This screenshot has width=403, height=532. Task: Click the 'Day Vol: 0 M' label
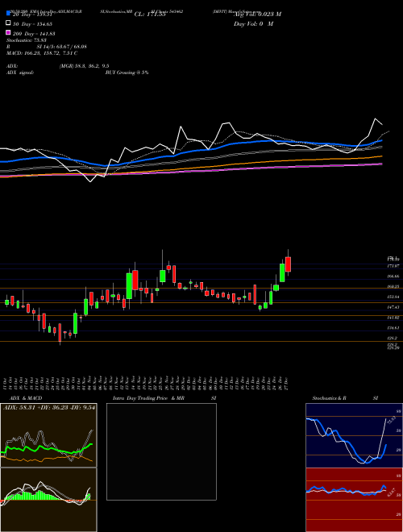pos(253,24)
